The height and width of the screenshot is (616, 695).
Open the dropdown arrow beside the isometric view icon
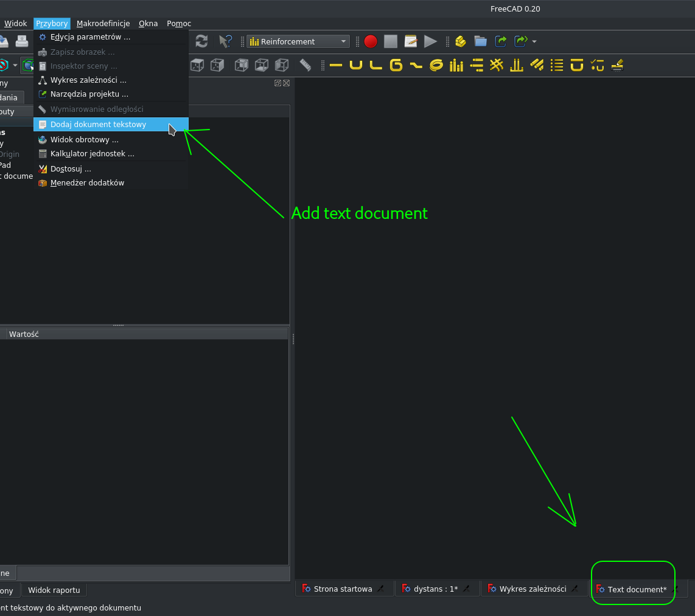pyautogui.click(x=15, y=65)
